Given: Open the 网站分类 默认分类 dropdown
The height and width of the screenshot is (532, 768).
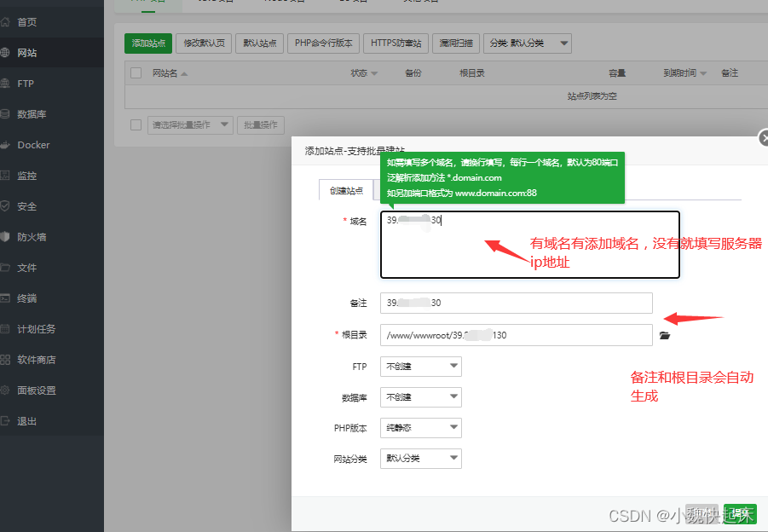Looking at the screenshot, I should 421,459.
